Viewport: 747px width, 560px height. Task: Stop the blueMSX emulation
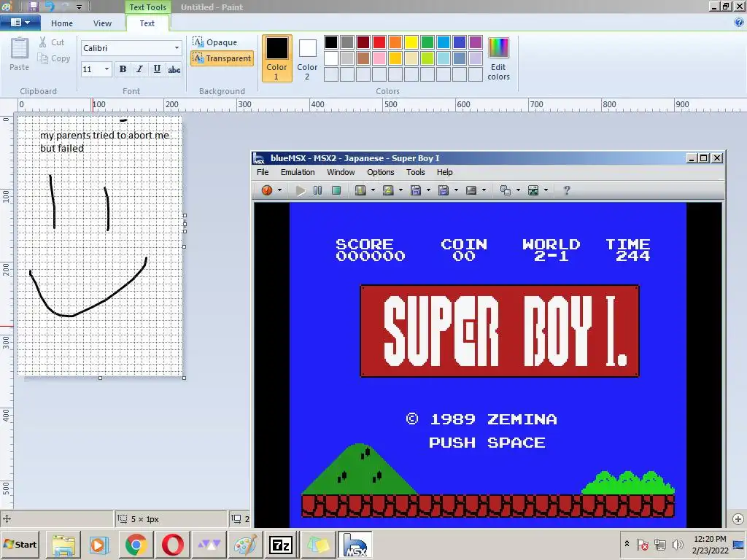[x=336, y=190]
